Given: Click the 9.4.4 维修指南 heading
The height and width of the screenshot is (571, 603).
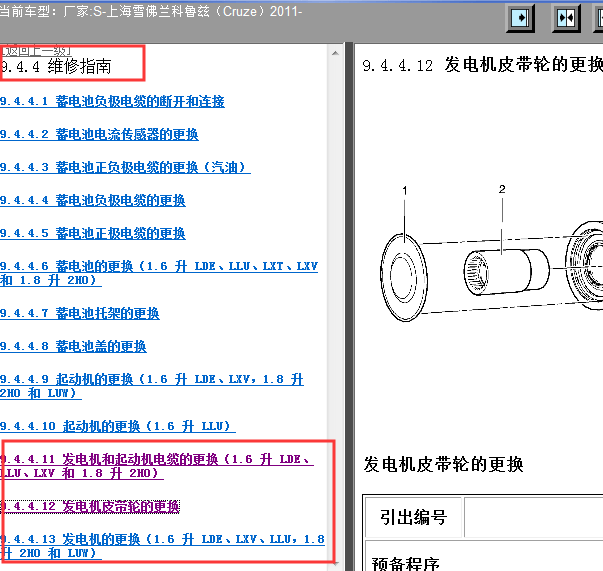Looking at the screenshot, I should point(56,67).
